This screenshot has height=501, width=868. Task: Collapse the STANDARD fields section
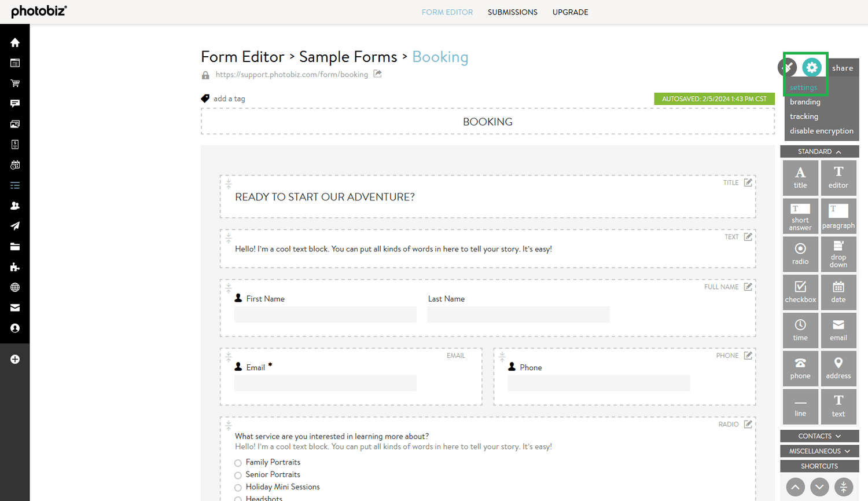click(819, 151)
